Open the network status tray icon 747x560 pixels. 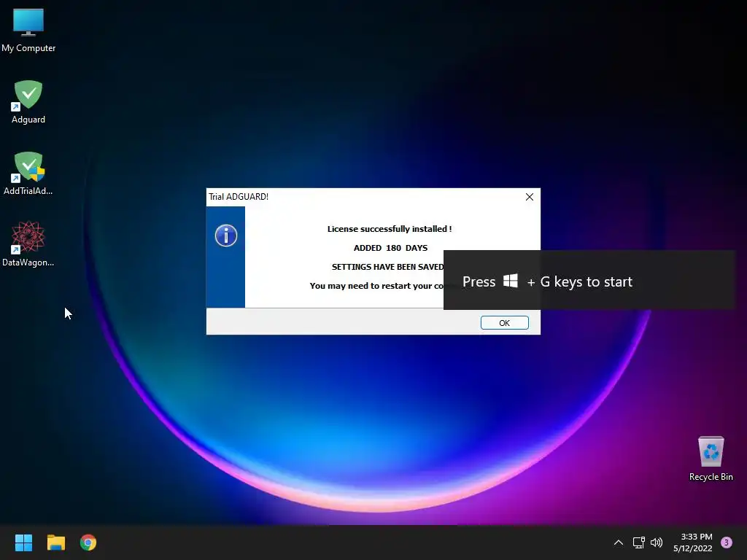tap(638, 542)
